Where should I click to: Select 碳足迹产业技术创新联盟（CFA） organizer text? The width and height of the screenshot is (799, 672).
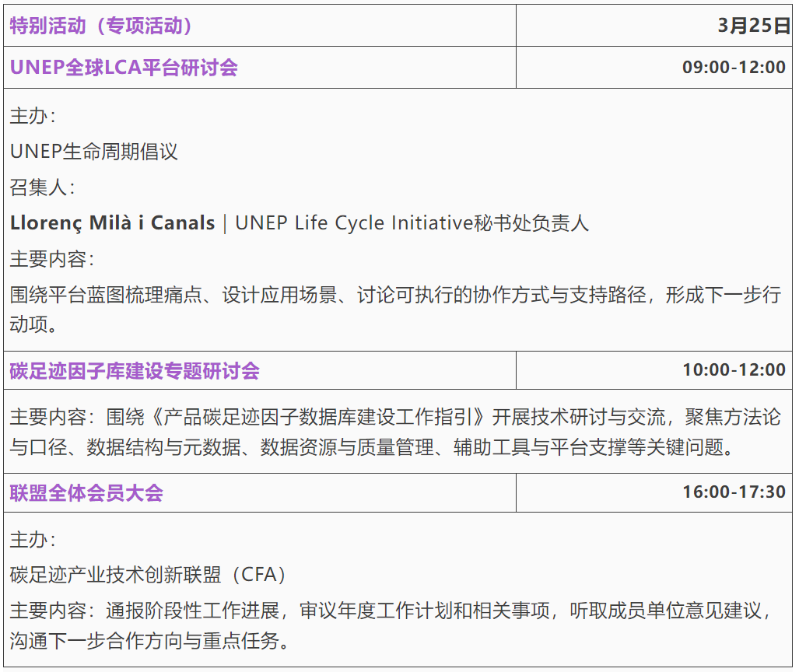click(x=149, y=575)
